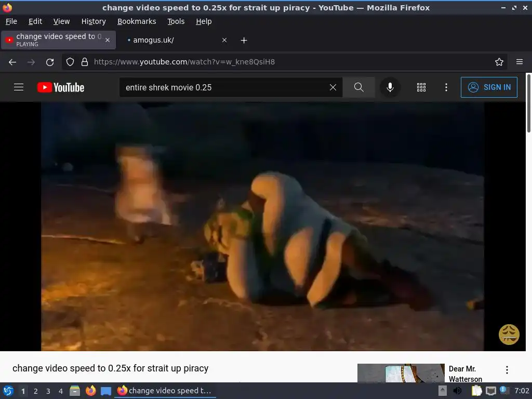Select the change video speed YouTube tab
This screenshot has height=399, width=532.
(58, 40)
